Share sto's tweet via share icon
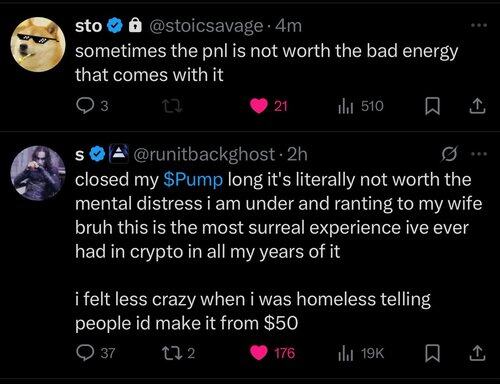Viewport: 500px width, 384px height. tap(477, 106)
